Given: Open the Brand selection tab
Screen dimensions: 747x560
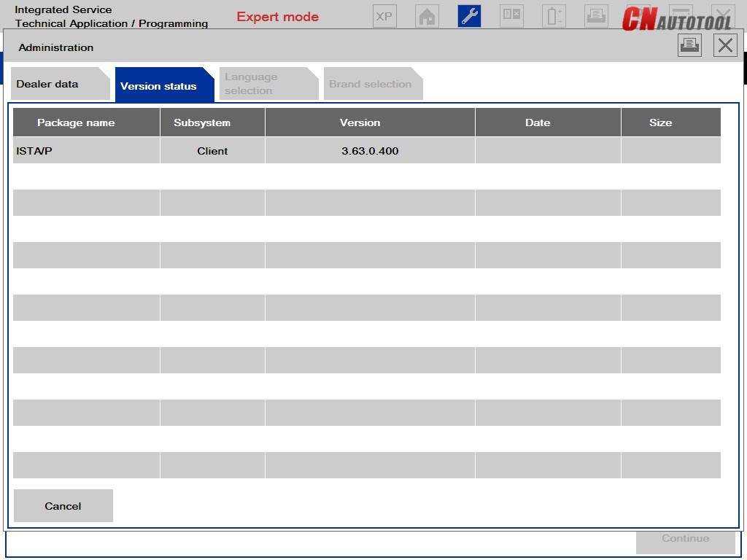Looking at the screenshot, I should tap(373, 84).
